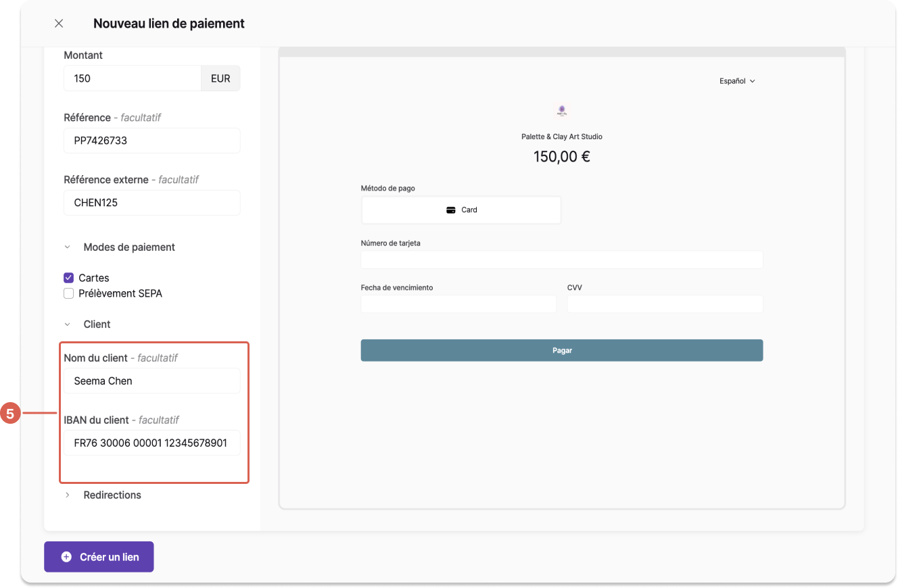The width and height of the screenshot is (898, 588).
Task: Enable the Prélèvement SEPA checkbox
Action: 68,293
